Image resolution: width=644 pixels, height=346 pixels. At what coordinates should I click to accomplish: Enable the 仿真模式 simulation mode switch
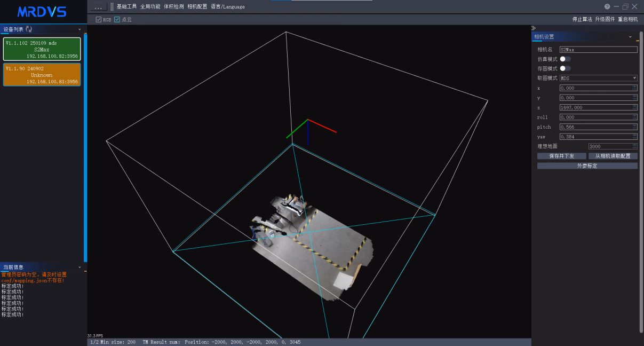click(x=565, y=59)
